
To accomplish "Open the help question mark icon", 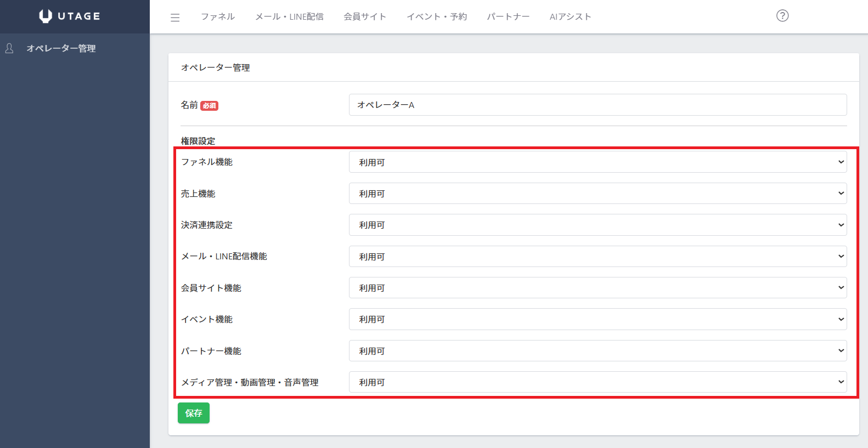I will coord(782,16).
